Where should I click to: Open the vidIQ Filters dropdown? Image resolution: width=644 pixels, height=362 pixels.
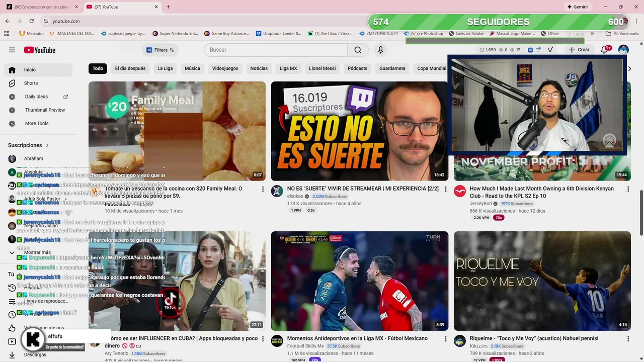[160, 50]
